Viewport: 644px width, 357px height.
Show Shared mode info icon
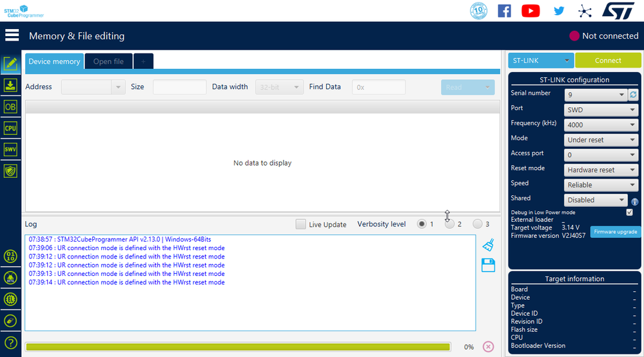634,202
